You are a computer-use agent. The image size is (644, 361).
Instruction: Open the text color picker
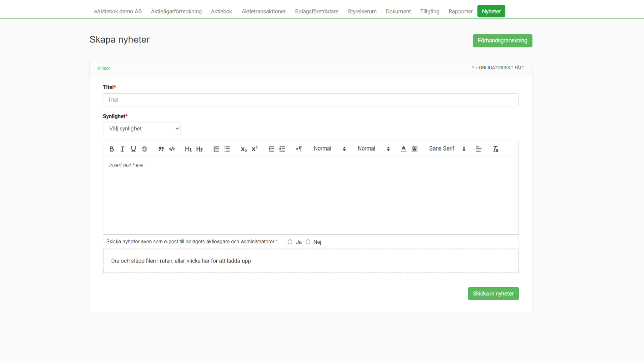404,149
